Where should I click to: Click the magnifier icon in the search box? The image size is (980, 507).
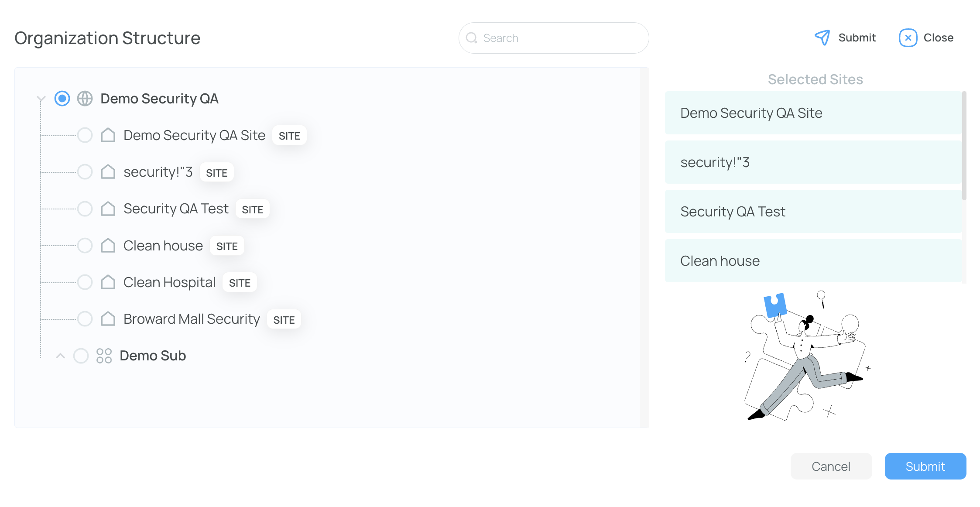pos(472,38)
